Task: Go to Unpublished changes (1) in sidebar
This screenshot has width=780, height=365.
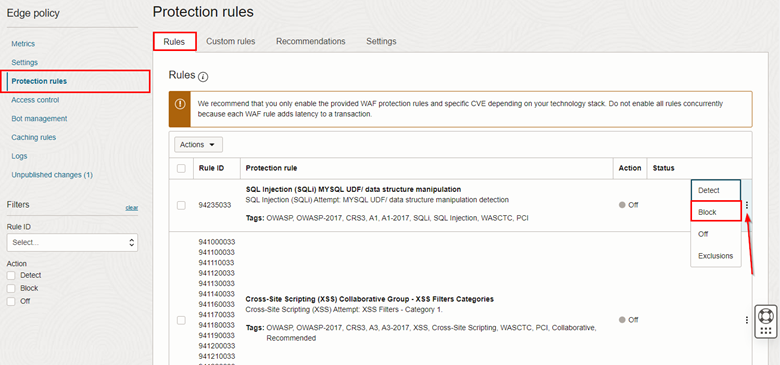Action: 52,175
